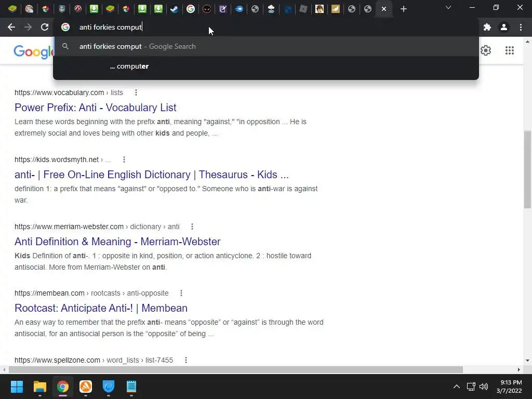
Task: Open 'Rootcast: Anticipate Anti-! | Membean' result
Action: [101, 308]
